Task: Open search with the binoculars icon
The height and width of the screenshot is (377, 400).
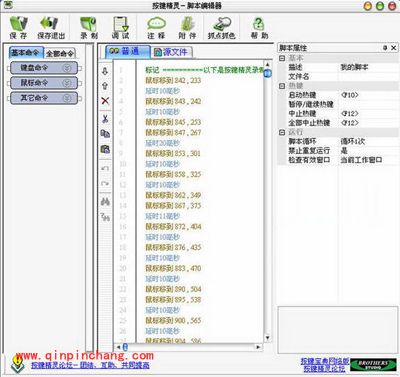Action: tap(105, 201)
